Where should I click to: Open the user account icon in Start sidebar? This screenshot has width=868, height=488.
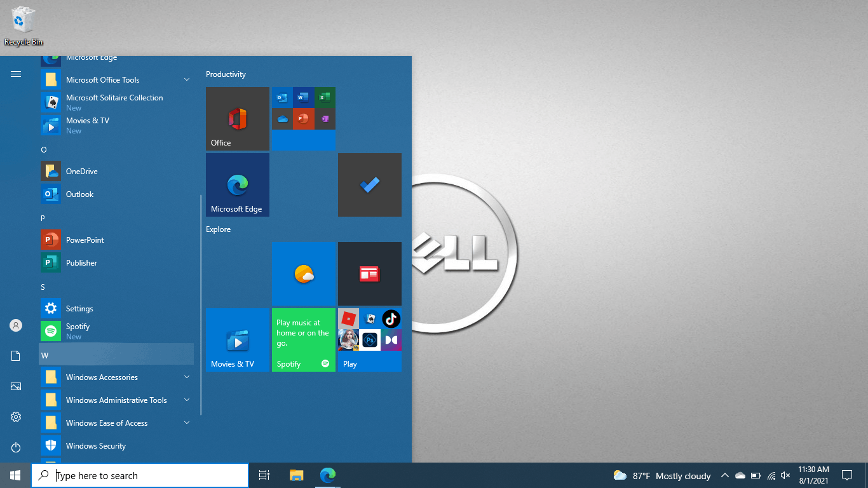[x=16, y=325]
